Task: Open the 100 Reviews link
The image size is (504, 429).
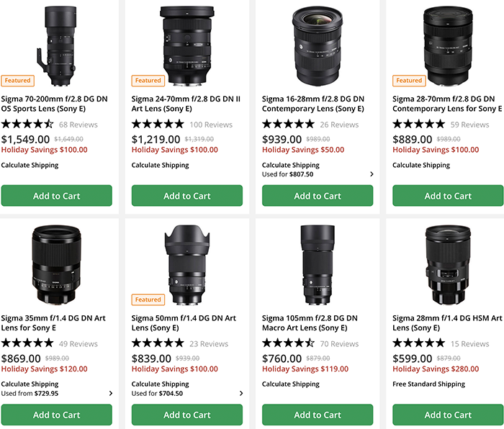Action: point(211,125)
